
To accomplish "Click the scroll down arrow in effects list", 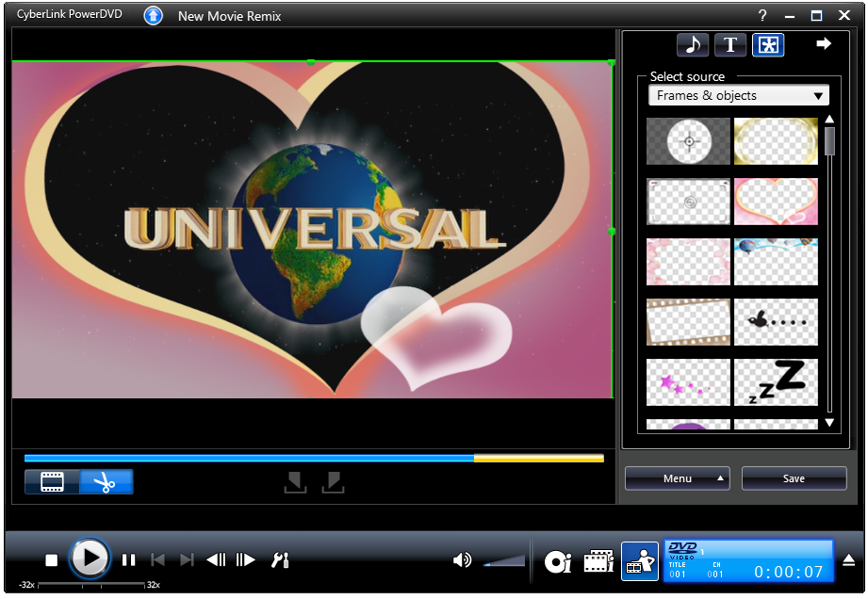I will [829, 423].
